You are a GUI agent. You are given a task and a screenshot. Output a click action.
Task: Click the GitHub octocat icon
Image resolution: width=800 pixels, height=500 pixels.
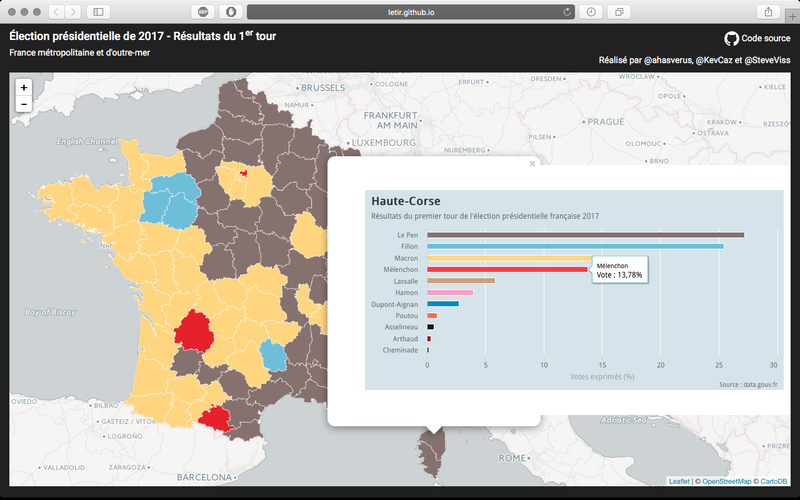tap(731, 39)
